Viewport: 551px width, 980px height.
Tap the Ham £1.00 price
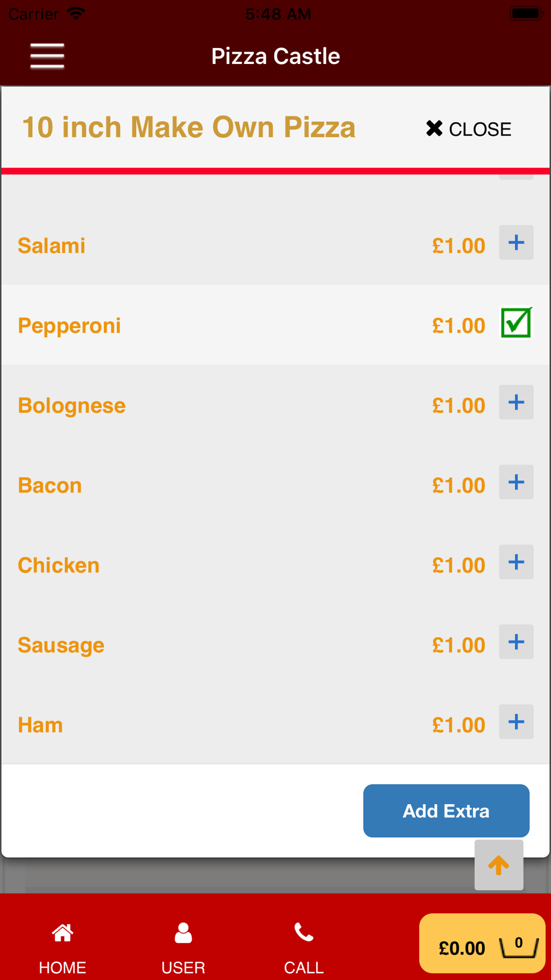click(x=458, y=725)
